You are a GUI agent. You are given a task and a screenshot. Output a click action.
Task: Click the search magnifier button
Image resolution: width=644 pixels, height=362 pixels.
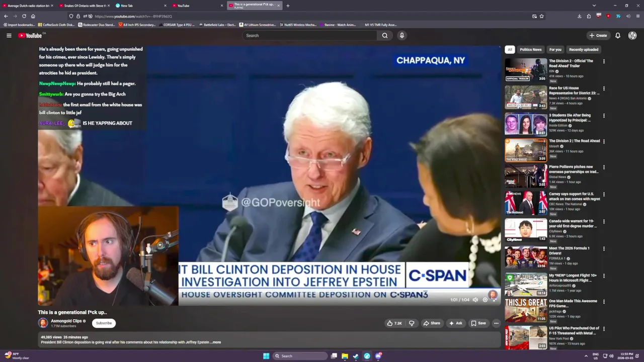click(385, 35)
